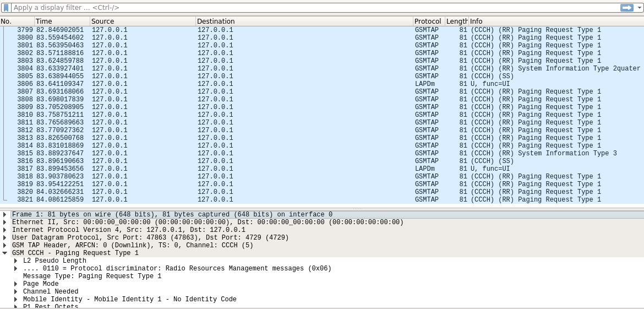Collapse the GSM CCCH Paging Request node
Image resolution: width=644 pixels, height=309 pixels.
(5, 253)
